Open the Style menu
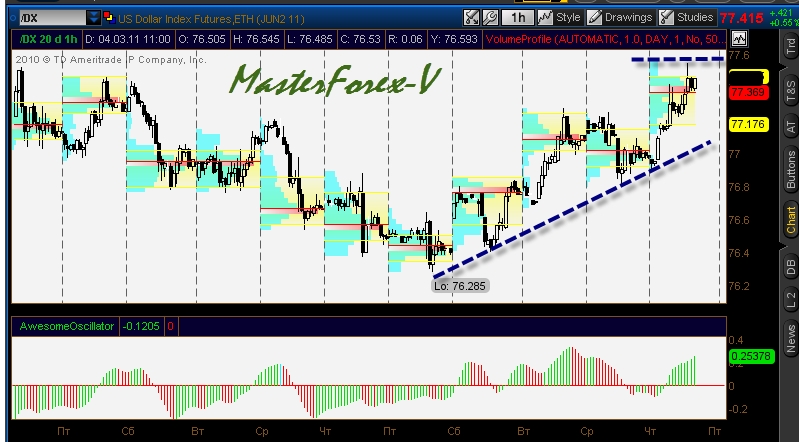799x442 pixels. point(568,17)
